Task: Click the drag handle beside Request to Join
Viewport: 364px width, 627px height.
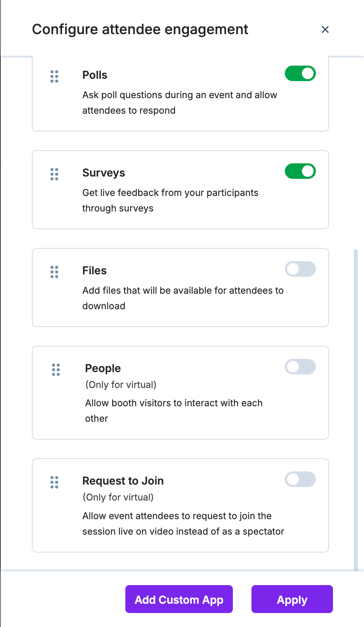Action: pos(54,482)
